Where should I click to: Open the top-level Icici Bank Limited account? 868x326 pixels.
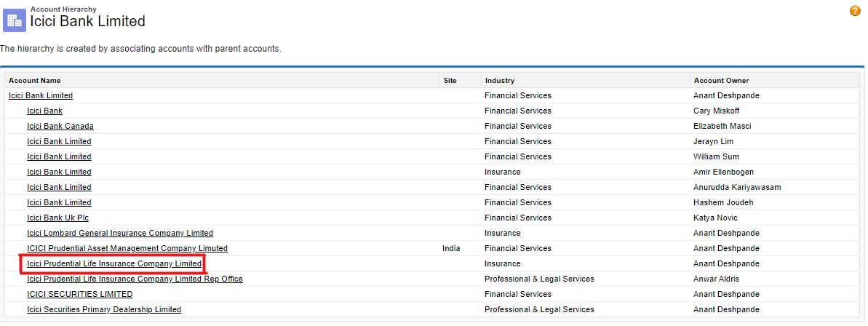pyautogui.click(x=41, y=95)
